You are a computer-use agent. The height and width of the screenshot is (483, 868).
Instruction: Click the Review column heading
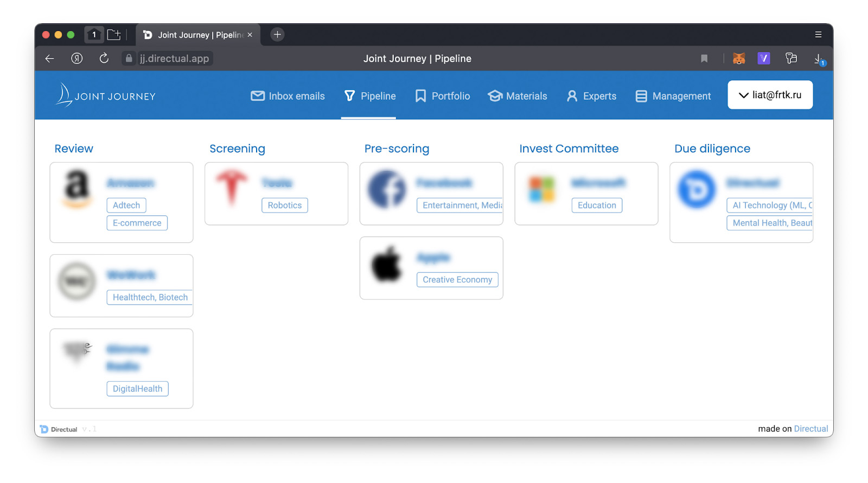pyautogui.click(x=74, y=149)
